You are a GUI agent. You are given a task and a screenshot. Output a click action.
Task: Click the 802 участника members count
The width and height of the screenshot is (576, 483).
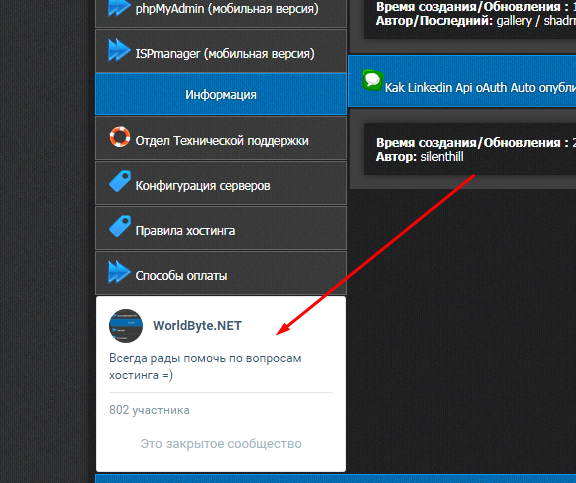[149, 410]
